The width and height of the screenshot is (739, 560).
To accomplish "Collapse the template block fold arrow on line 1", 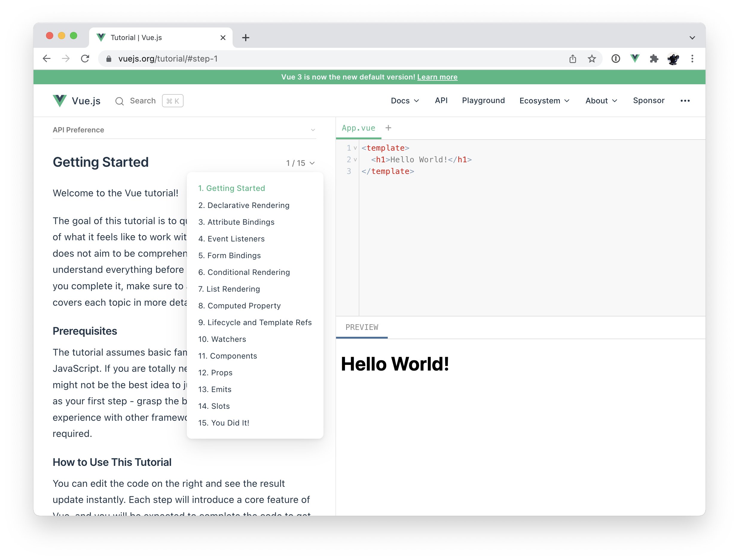I will [355, 148].
